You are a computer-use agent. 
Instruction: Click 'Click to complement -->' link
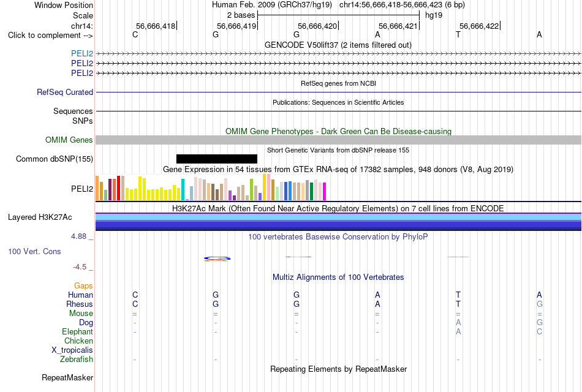50,36
